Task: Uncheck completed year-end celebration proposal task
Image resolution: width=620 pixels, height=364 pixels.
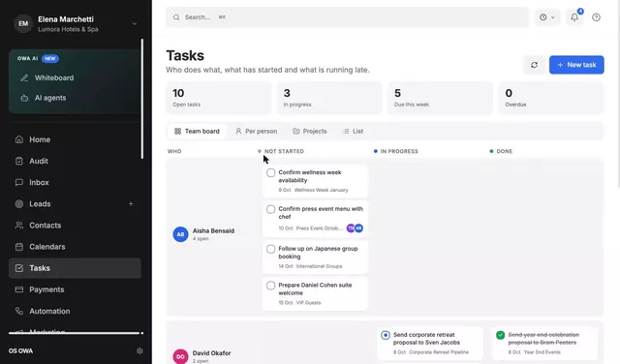Action: [500, 335]
